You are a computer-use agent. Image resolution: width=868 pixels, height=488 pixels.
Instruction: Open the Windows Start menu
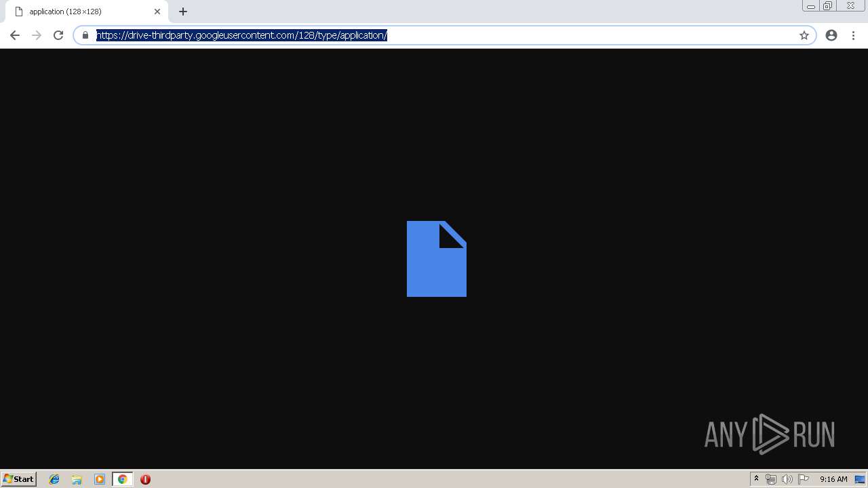tap(19, 479)
